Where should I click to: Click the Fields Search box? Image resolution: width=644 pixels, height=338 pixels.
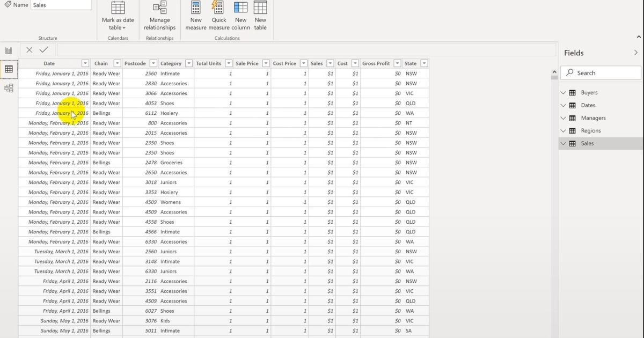coord(601,73)
